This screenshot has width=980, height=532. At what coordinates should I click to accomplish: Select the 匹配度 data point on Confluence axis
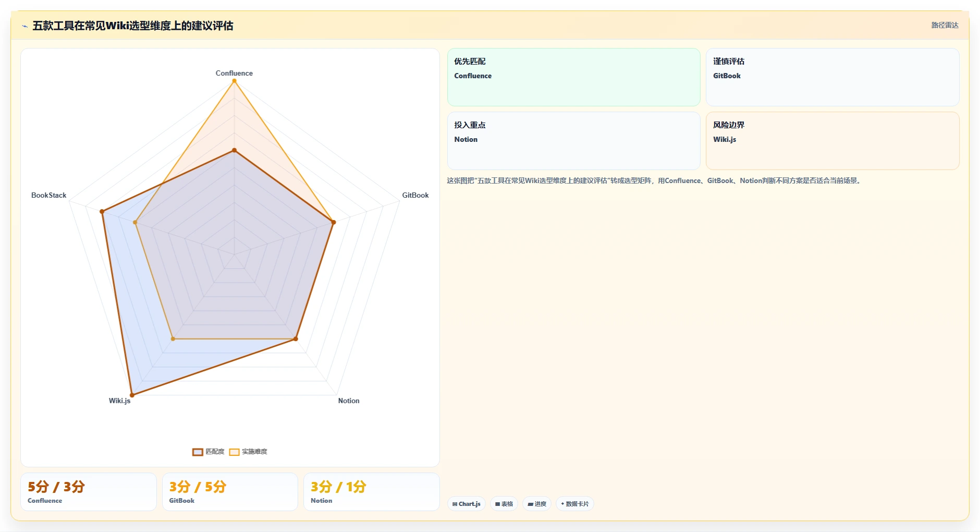click(234, 150)
